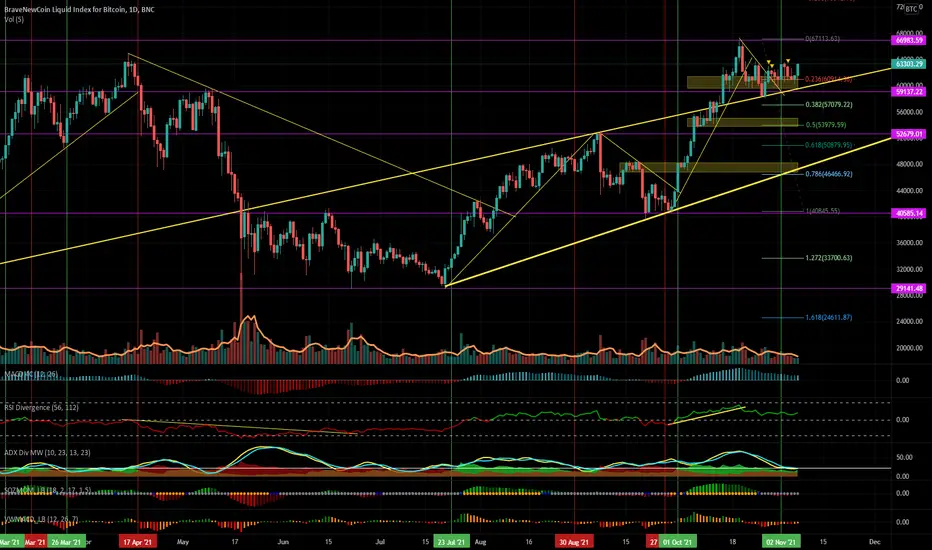Click the green 01 Oct '21 date marker

(x=678, y=542)
